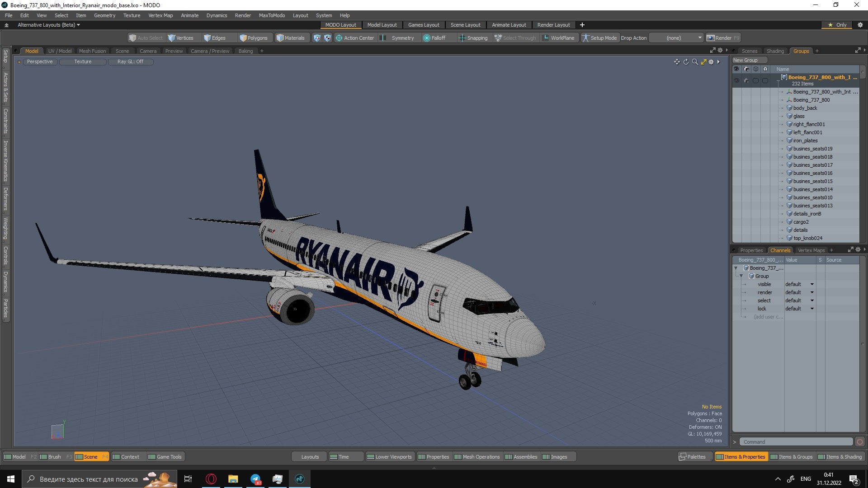
Task: Open Telegram from taskbar
Action: click(x=255, y=479)
